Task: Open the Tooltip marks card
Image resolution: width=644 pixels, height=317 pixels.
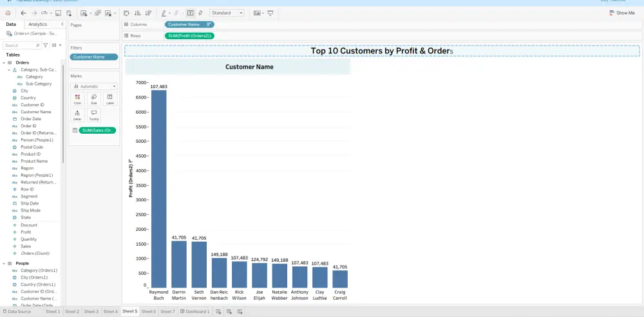Action: 93,115
